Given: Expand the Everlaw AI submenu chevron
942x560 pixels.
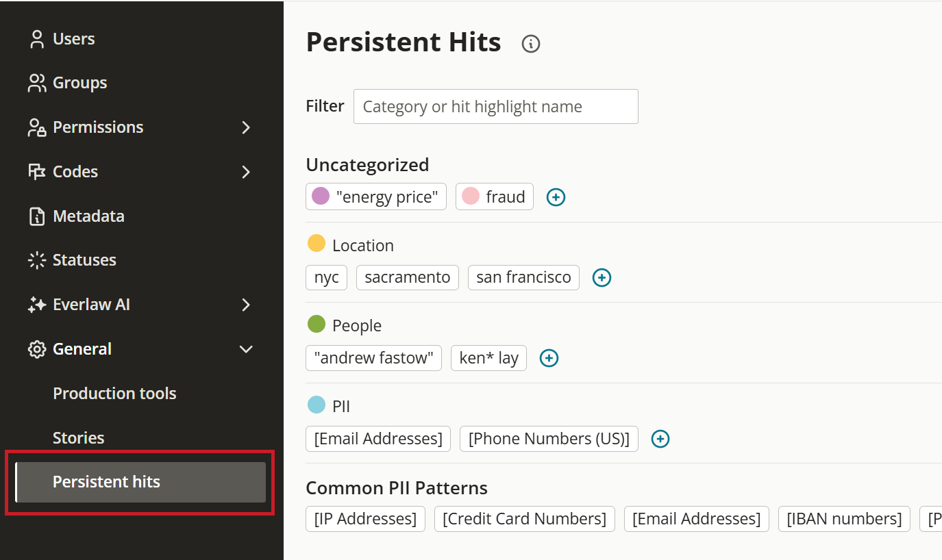Looking at the screenshot, I should point(246,305).
